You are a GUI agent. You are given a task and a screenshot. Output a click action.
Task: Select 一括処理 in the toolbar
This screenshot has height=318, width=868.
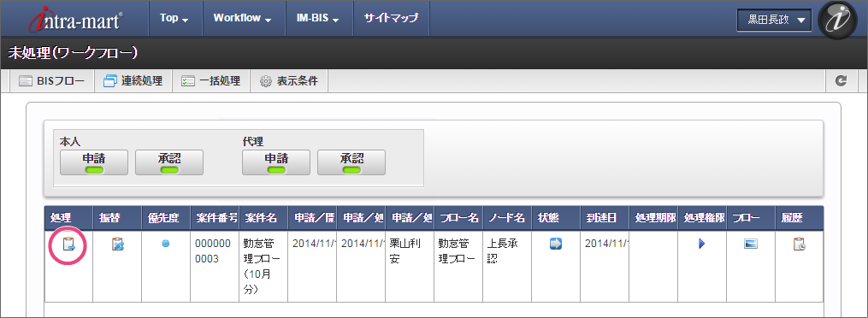211,81
